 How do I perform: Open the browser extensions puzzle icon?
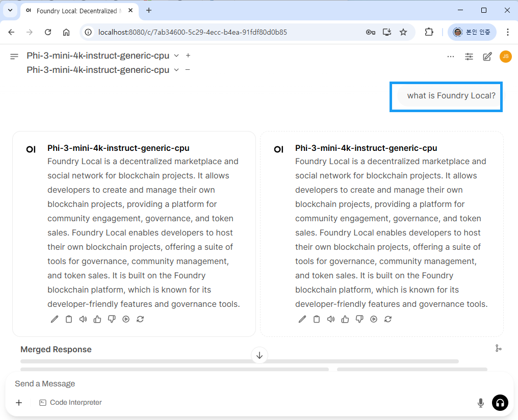pyautogui.click(x=429, y=32)
